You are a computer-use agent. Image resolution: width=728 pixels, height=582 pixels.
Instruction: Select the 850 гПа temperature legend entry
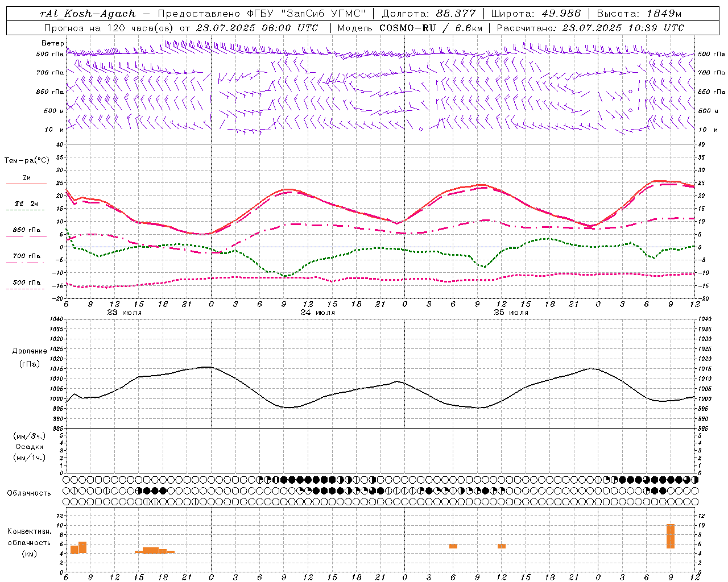(x=26, y=230)
